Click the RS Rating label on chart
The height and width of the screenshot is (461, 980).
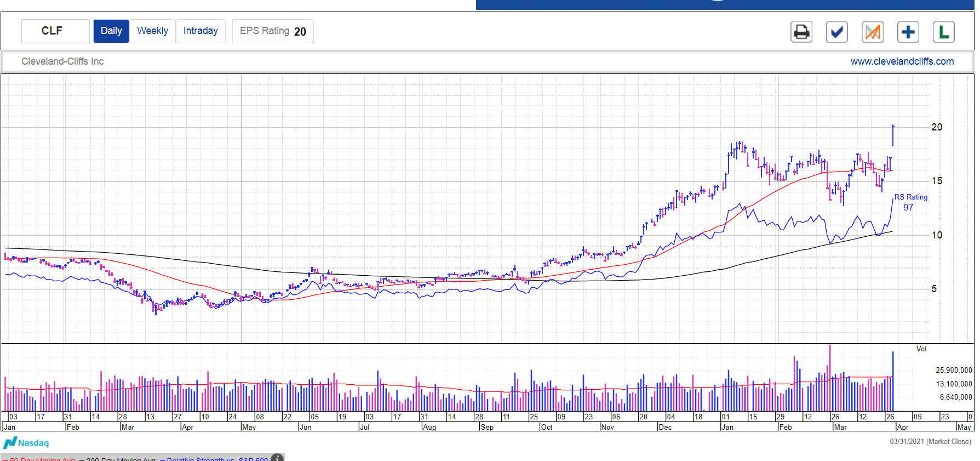click(911, 197)
